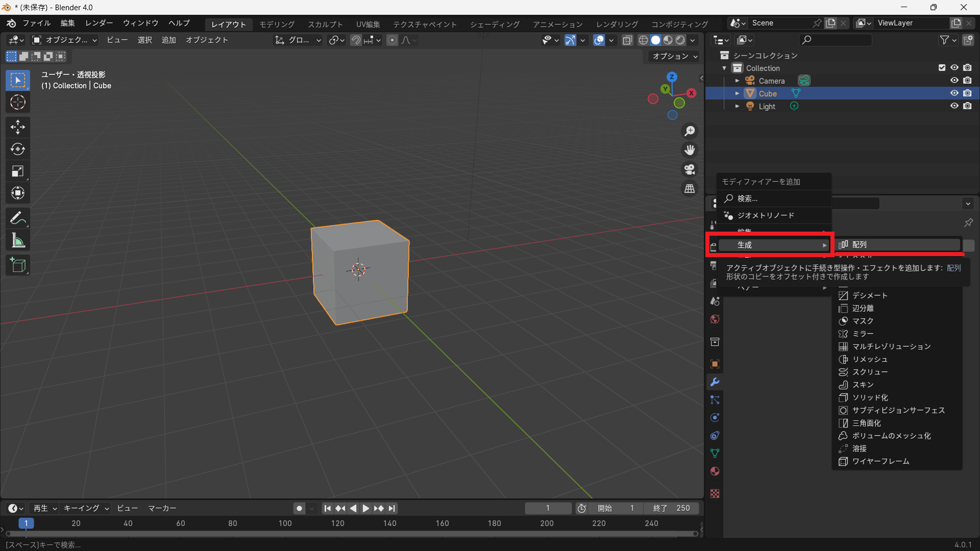Expand the Camera item in outliner
980x551 pixels.
pyautogui.click(x=737, y=81)
